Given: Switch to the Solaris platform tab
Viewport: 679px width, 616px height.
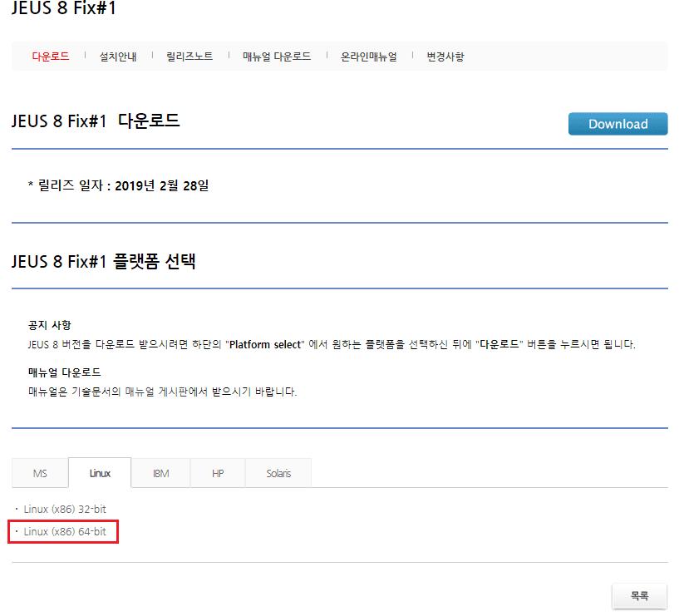Looking at the screenshot, I should coord(278,473).
